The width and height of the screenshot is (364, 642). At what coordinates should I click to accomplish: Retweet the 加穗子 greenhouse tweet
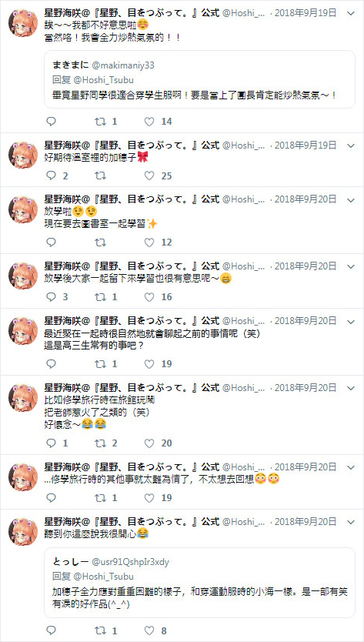click(x=100, y=176)
